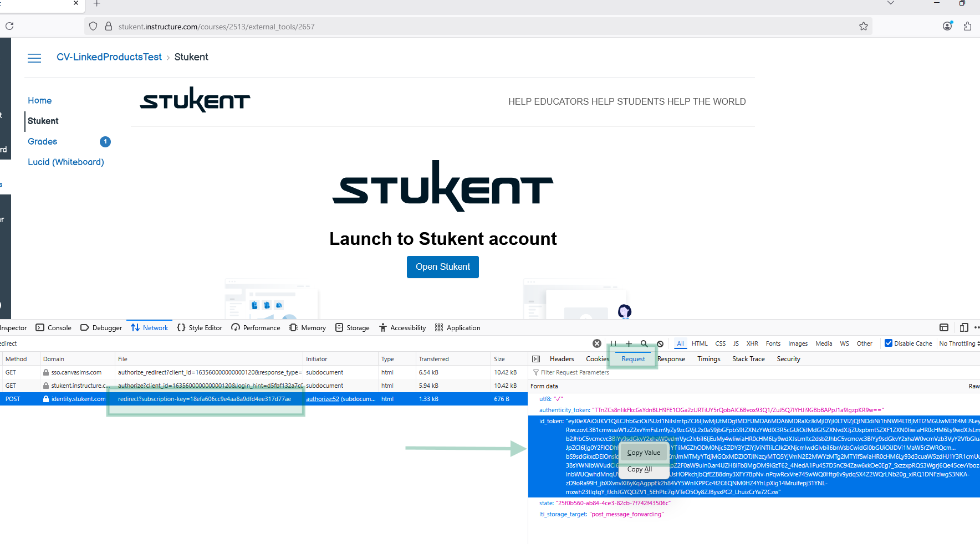The image size is (980, 544).
Task: Go to course Home link
Action: [x=40, y=100]
